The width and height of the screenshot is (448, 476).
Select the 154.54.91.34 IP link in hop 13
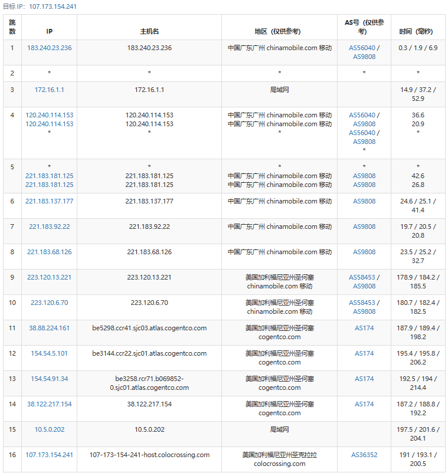pos(50,379)
